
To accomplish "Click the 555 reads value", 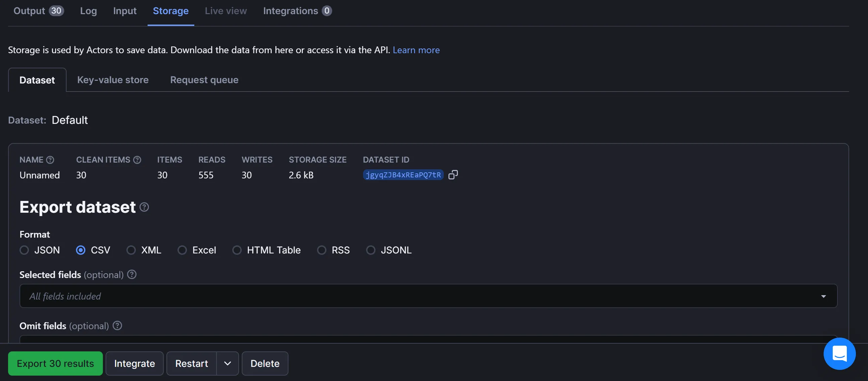I will (206, 175).
